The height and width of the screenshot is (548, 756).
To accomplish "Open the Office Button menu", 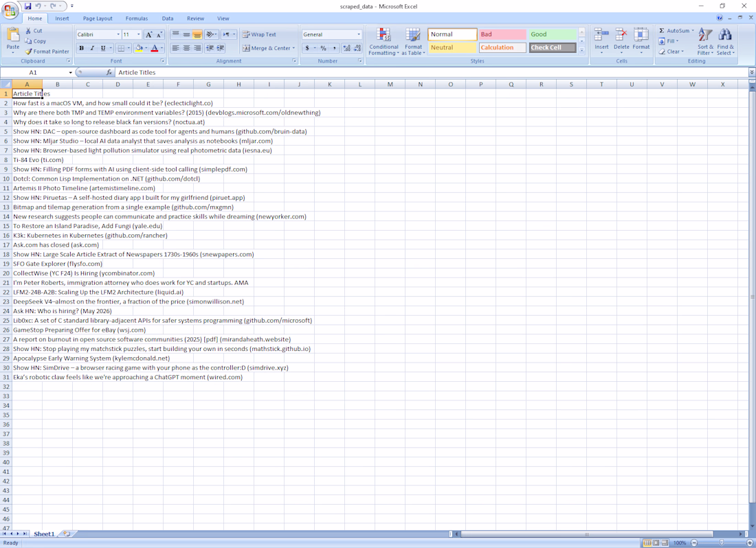I will [10, 10].
